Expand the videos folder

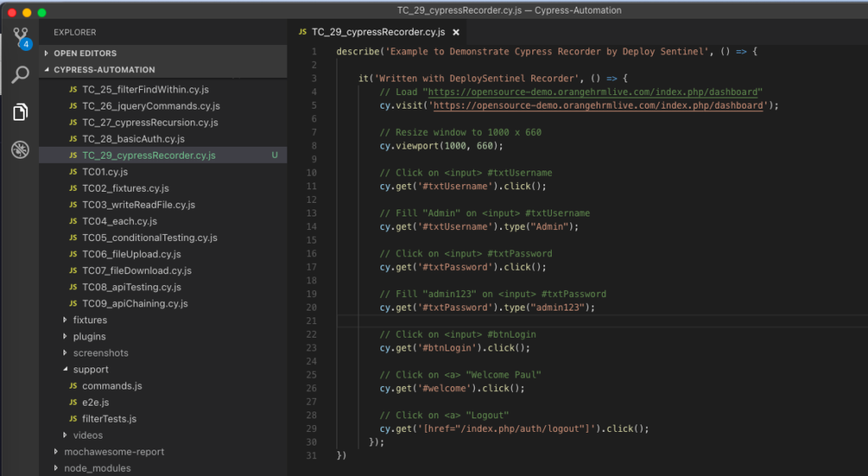65,435
